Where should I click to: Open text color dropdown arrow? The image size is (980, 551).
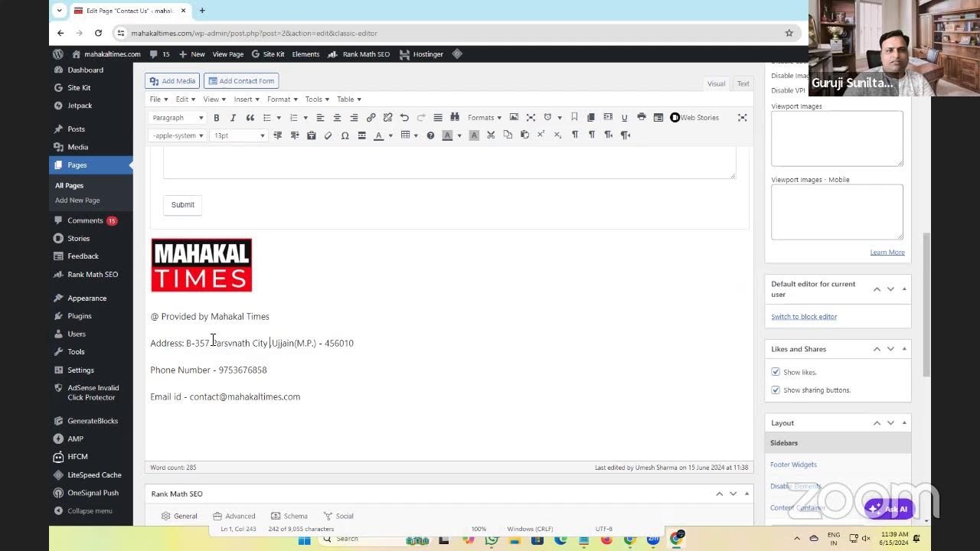tap(390, 135)
